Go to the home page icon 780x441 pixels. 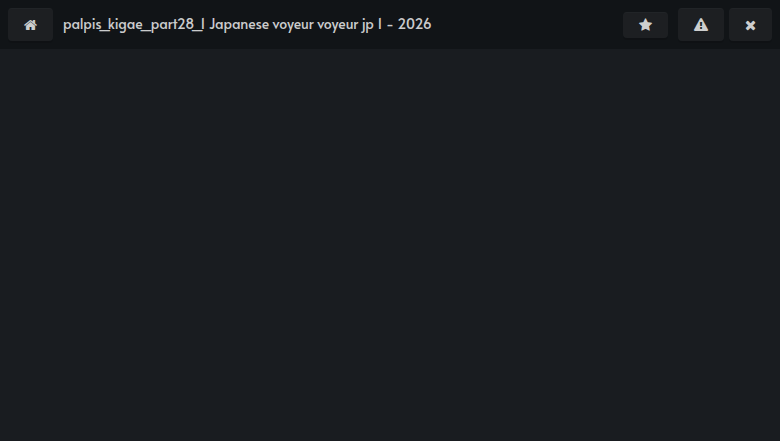pyautogui.click(x=30, y=25)
